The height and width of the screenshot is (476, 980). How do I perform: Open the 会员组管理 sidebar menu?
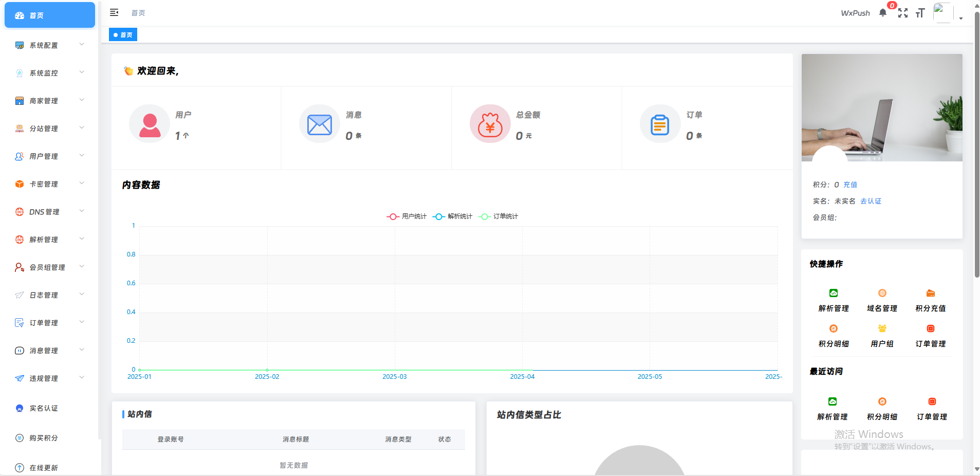click(50, 267)
